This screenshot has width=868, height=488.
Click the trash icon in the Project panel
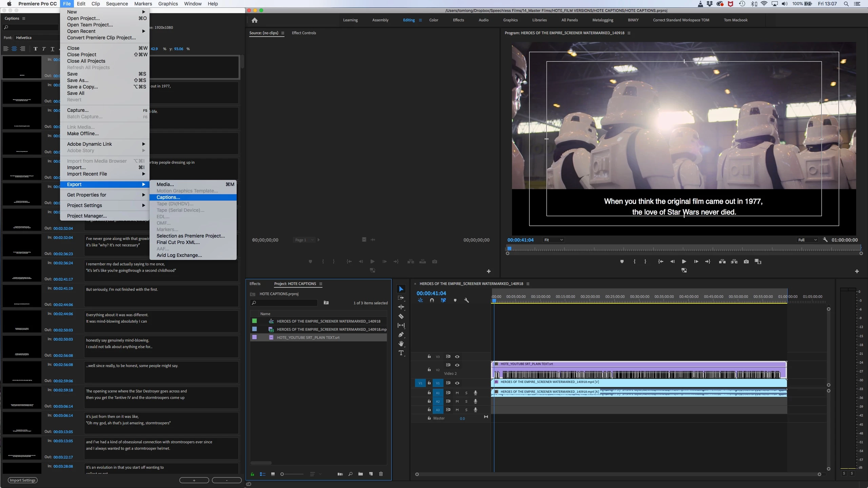click(x=381, y=474)
